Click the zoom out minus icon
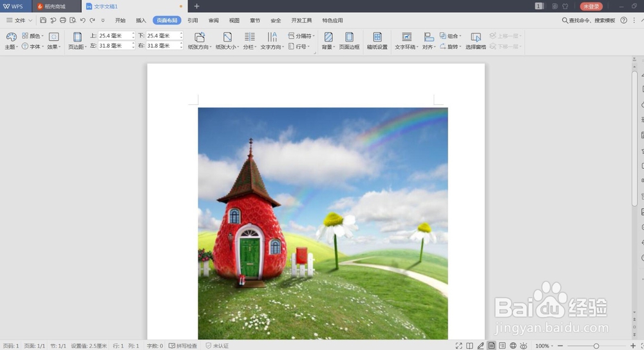The image size is (644, 350). [x=560, y=346]
